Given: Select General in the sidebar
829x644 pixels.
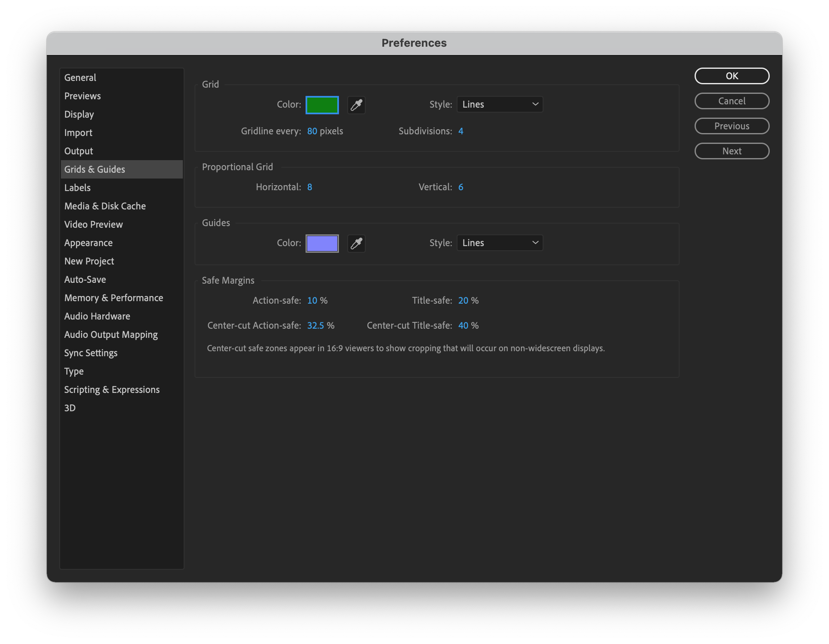Looking at the screenshot, I should coord(122,78).
